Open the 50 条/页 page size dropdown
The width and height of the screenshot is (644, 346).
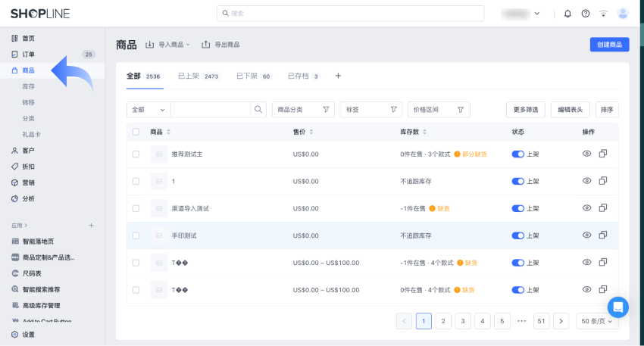pyautogui.click(x=597, y=321)
